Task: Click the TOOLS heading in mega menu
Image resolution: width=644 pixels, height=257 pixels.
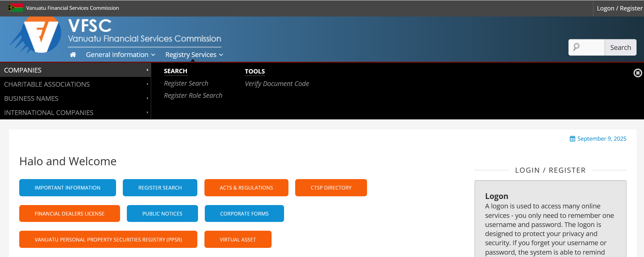Action: pyautogui.click(x=255, y=72)
